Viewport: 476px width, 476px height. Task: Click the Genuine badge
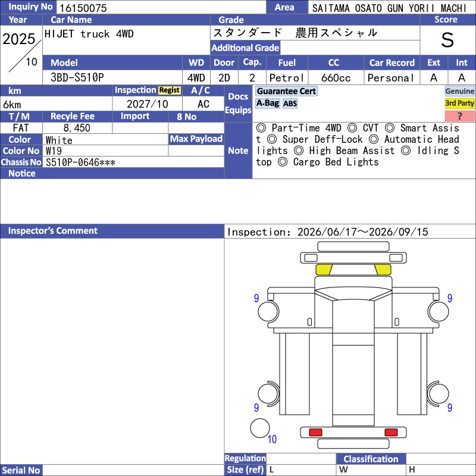pos(459,91)
